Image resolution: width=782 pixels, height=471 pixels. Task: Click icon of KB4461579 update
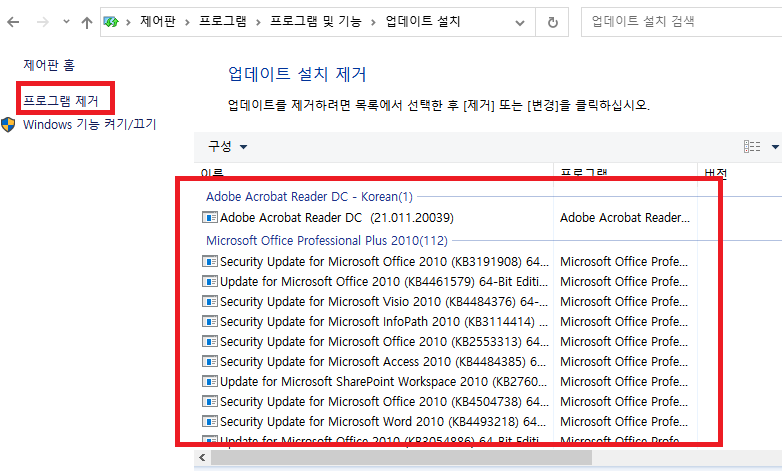click(x=209, y=281)
